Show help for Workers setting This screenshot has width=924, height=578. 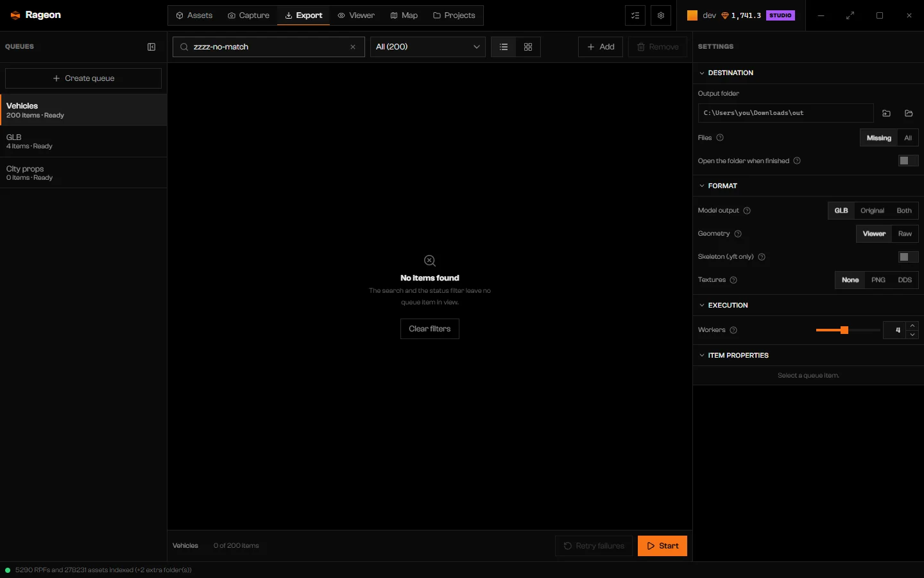pyautogui.click(x=733, y=330)
